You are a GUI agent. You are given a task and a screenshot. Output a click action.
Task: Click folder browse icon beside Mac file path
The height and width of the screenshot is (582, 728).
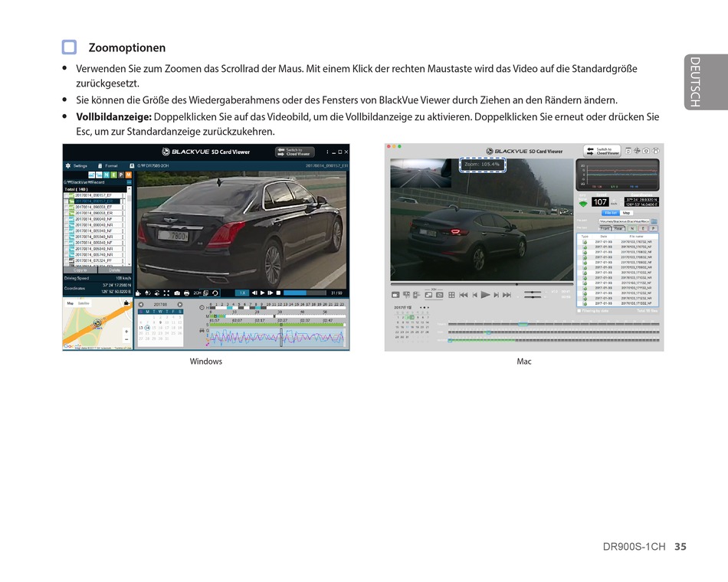tap(654, 221)
